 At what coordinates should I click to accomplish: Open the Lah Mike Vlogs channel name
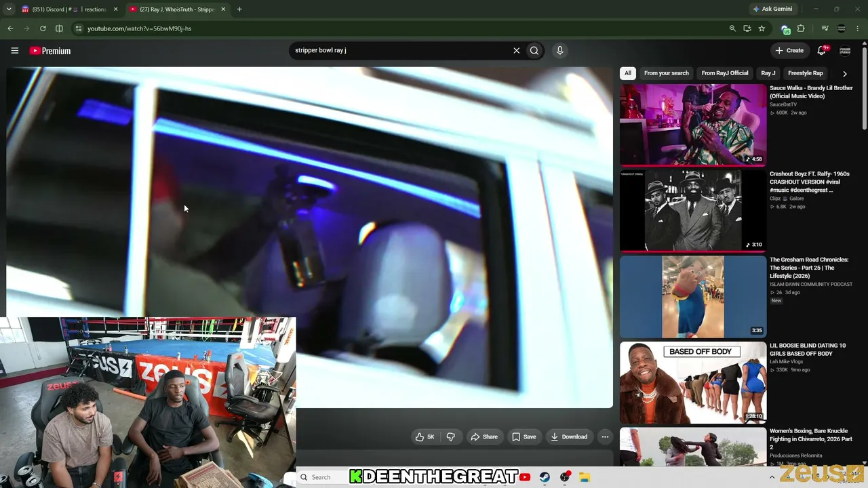click(x=788, y=362)
